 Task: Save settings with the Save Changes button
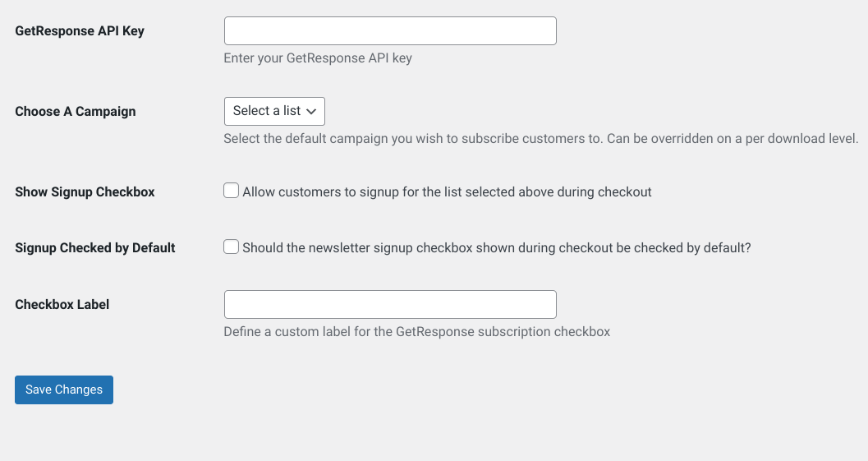64,390
